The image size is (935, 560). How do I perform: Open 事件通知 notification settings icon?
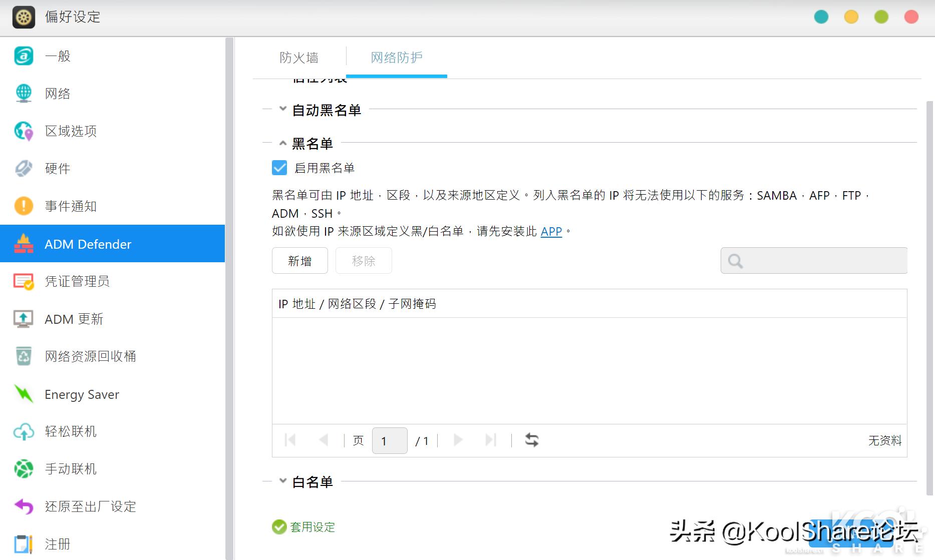[x=23, y=206]
